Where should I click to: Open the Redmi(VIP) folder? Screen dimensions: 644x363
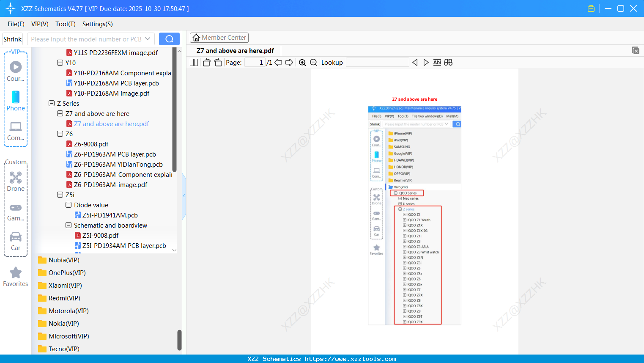64,298
